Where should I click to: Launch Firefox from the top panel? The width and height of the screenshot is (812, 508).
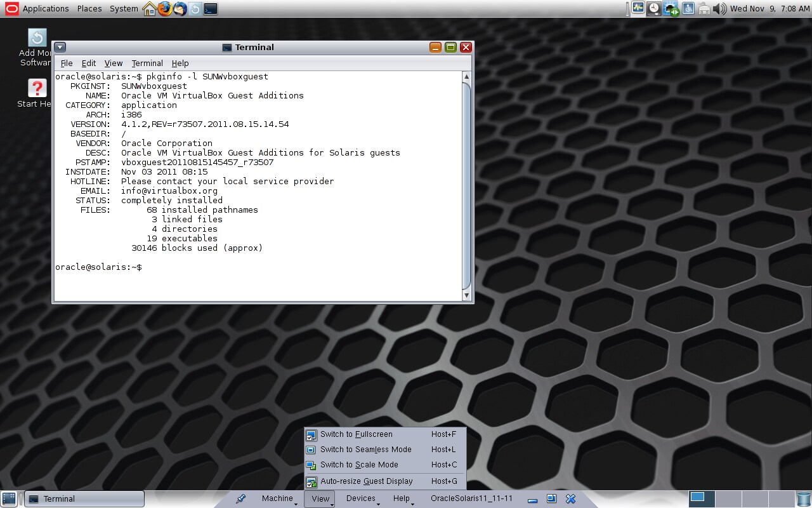pos(165,9)
